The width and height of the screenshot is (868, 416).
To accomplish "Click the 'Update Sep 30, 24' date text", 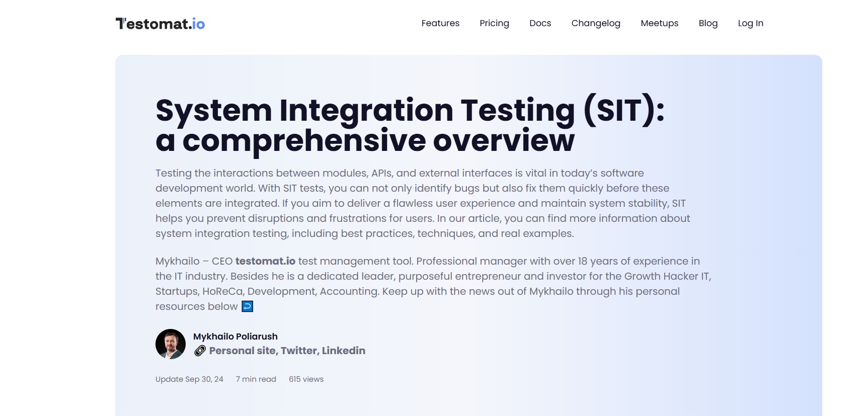I will click(189, 379).
